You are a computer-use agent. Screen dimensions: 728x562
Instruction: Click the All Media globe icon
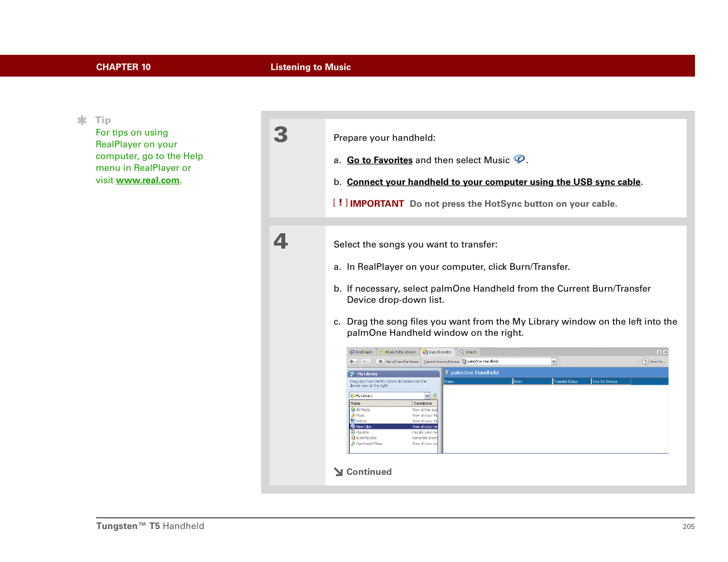(x=353, y=410)
